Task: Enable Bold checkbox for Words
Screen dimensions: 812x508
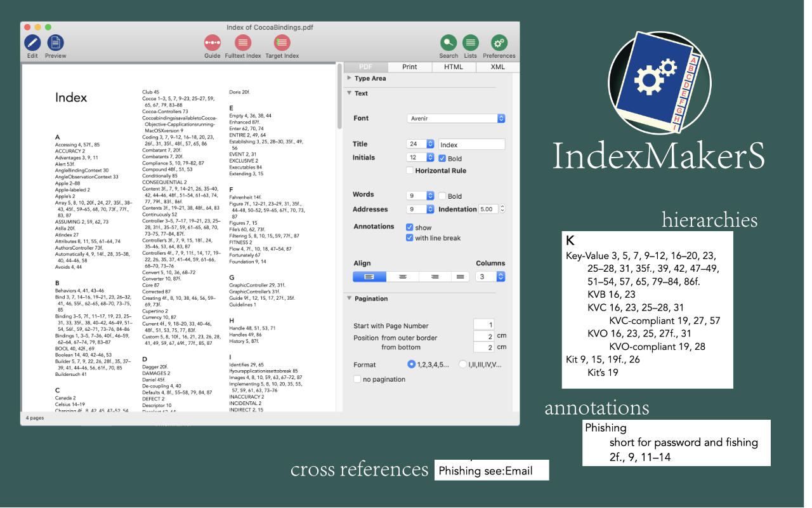Action: (x=443, y=196)
